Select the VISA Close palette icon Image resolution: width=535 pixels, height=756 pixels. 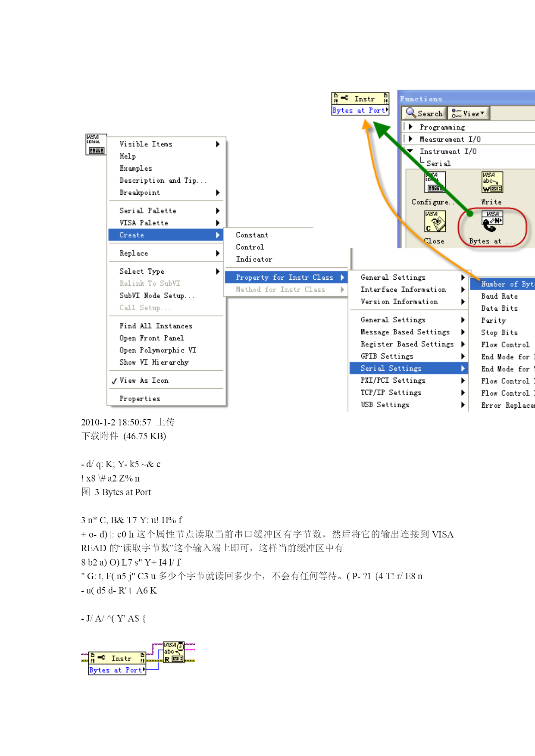pyautogui.click(x=435, y=221)
